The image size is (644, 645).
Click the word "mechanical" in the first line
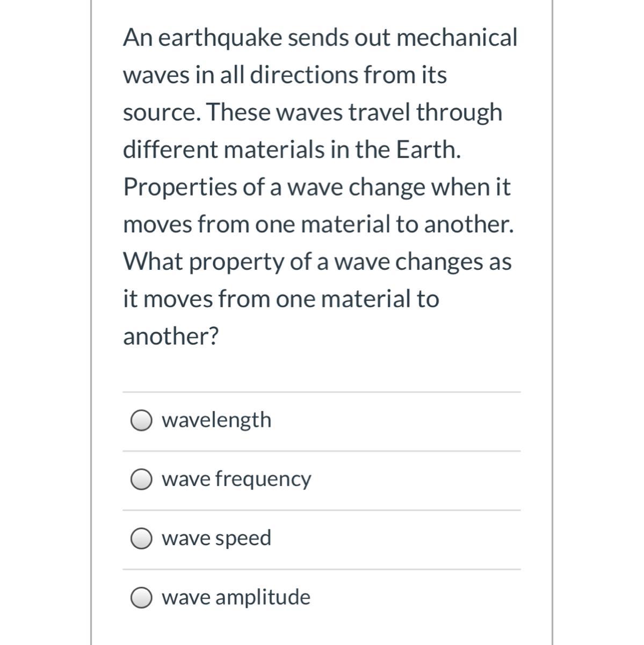pos(457,38)
